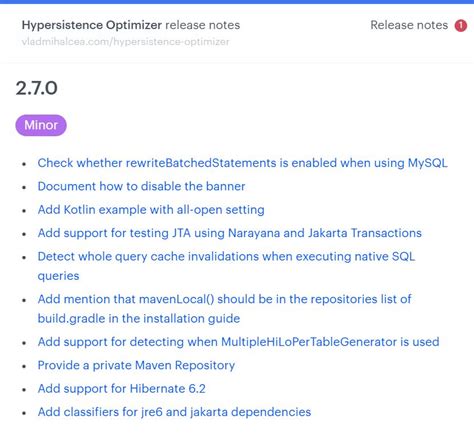Click the 2.7.0 version heading

point(37,88)
